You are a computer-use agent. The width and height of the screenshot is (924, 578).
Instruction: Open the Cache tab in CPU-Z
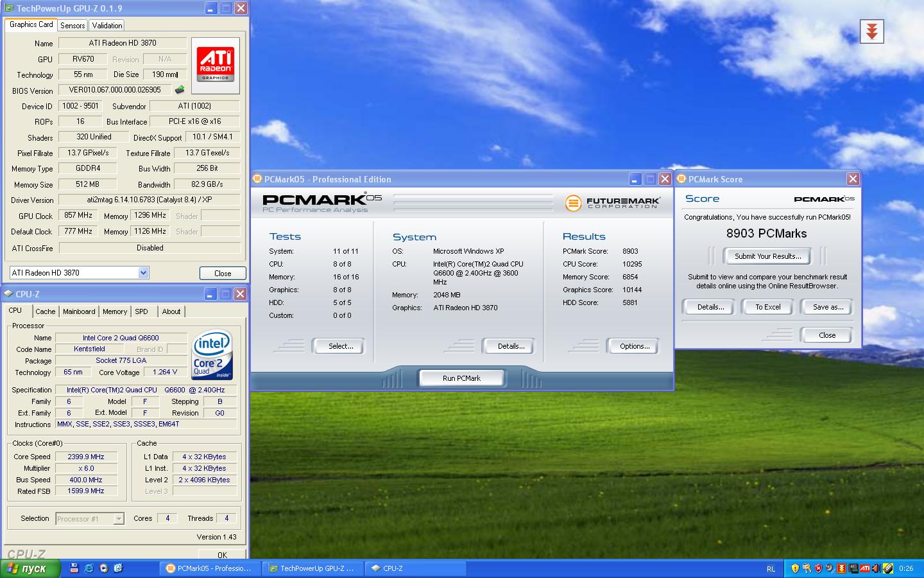click(x=45, y=311)
